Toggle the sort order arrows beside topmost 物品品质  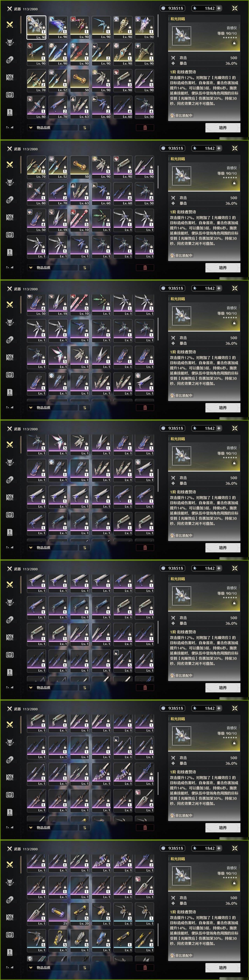click(84, 127)
